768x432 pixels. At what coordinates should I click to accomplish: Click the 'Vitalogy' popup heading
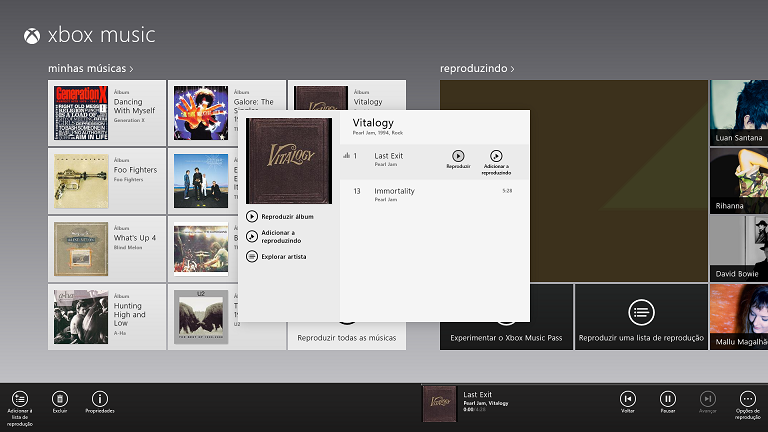point(373,123)
